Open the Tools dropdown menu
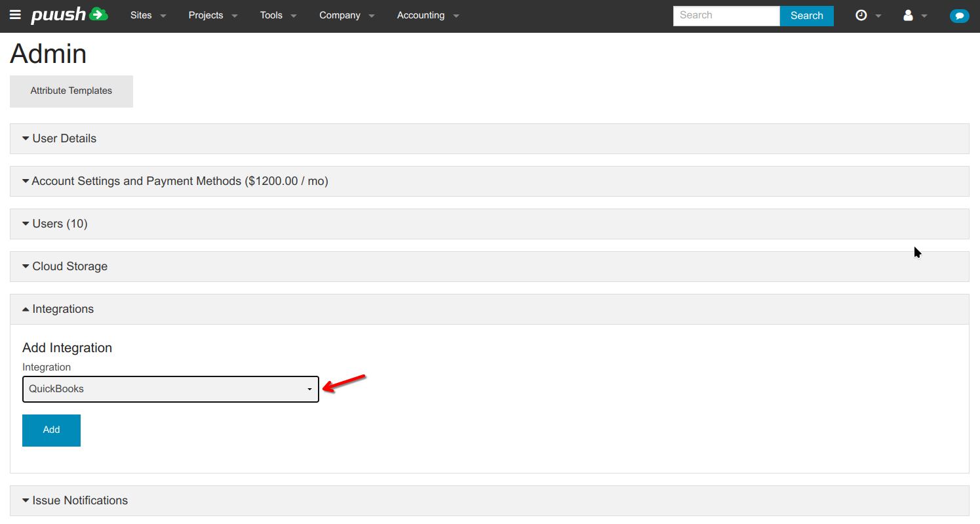 (278, 16)
